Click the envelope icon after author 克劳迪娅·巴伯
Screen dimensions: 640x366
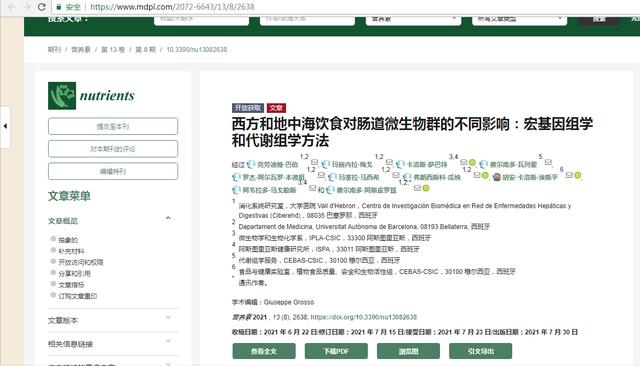[314, 162]
